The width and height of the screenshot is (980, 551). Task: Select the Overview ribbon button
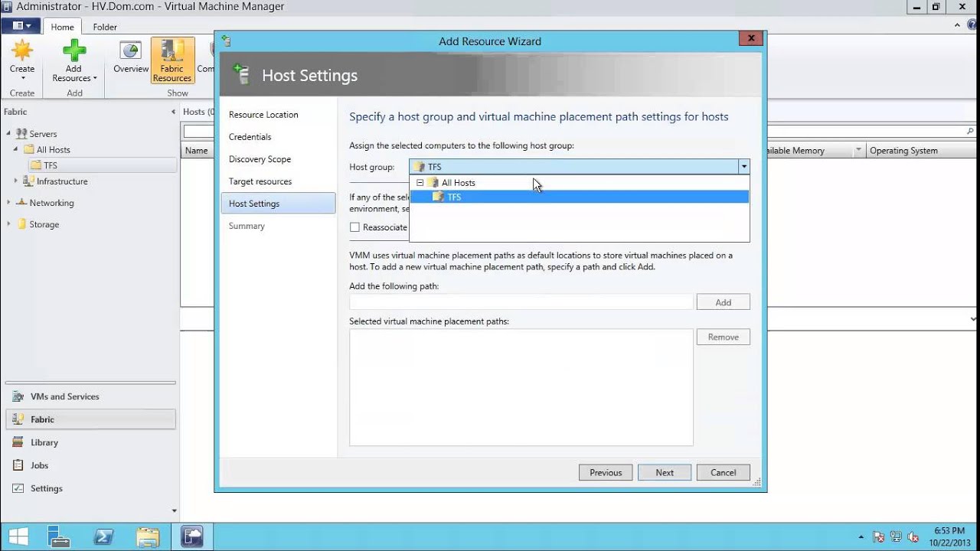coord(131,58)
